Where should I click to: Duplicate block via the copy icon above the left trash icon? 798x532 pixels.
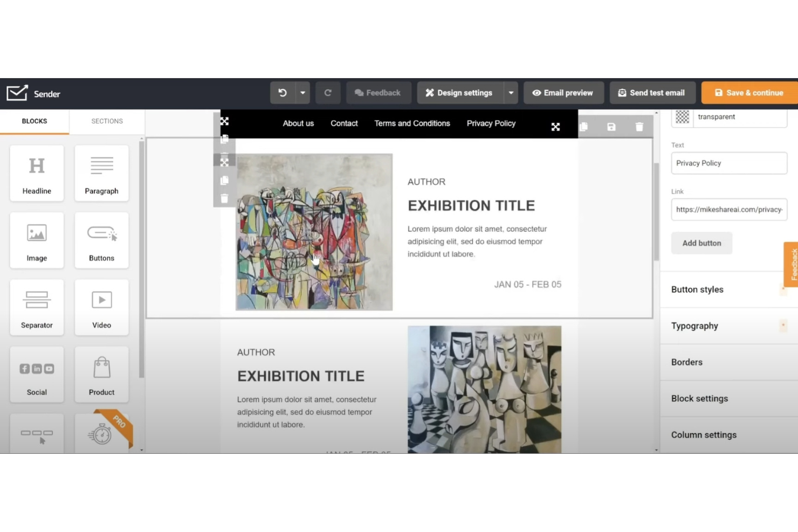pyautogui.click(x=224, y=181)
